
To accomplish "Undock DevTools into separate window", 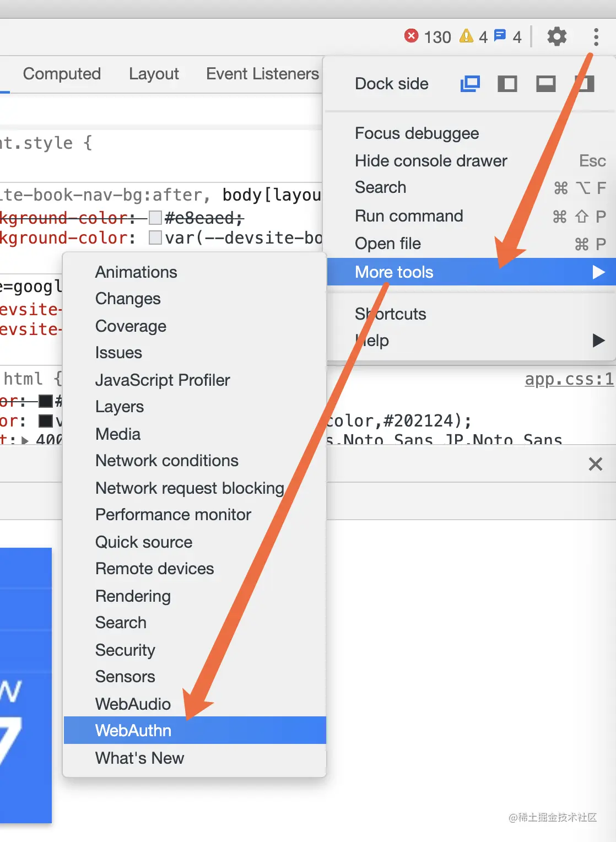I will (x=470, y=84).
